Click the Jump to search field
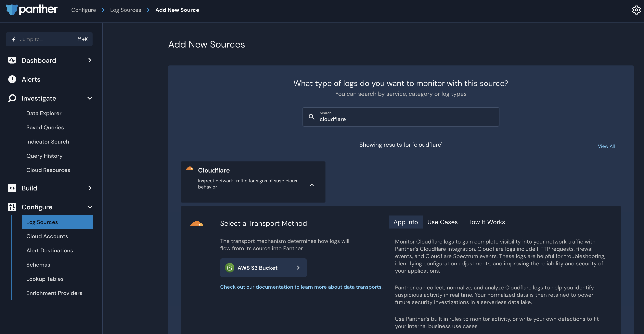This screenshot has height=334, width=644. point(49,39)
